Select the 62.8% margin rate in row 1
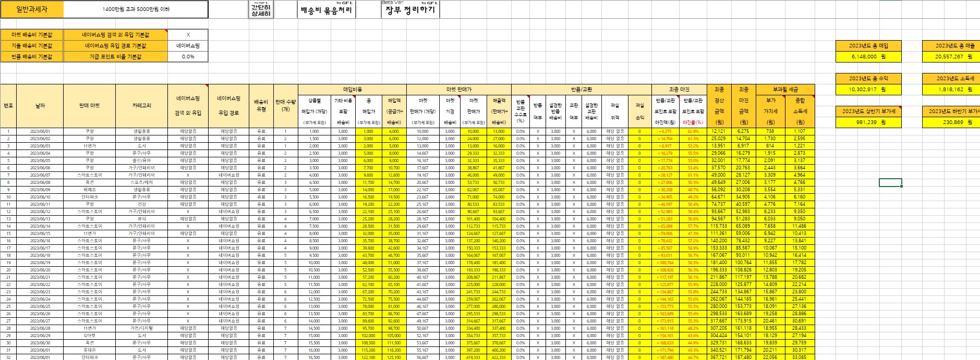 click(693, 131)
